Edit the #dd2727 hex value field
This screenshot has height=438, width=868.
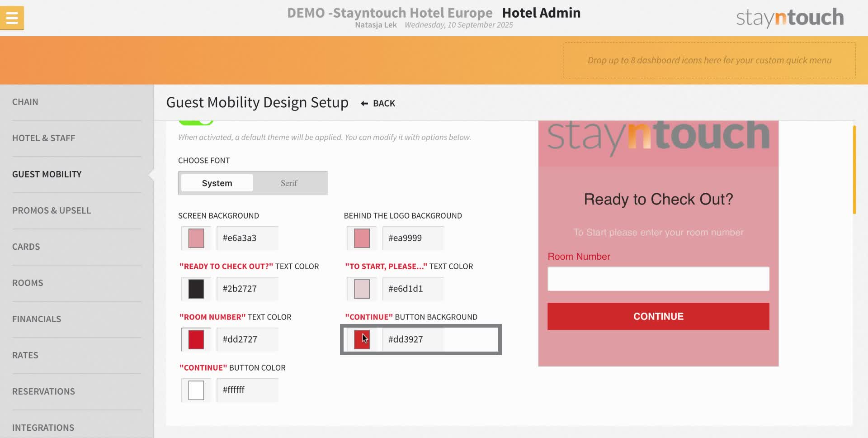click(247, 339)
